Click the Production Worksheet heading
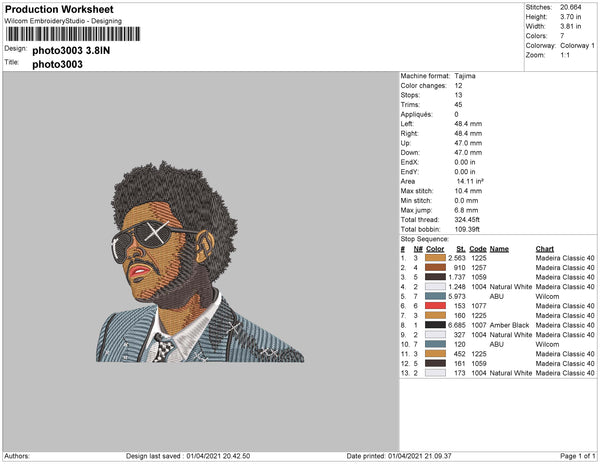This screenshot has width=600, height=464. (x=59, y=9)
